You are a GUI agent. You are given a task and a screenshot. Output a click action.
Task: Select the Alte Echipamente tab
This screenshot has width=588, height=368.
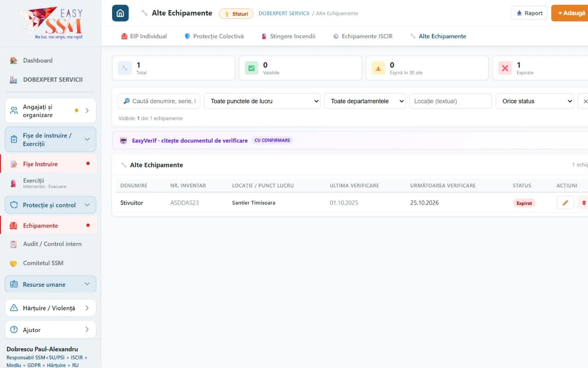click(x=438, y=36)
